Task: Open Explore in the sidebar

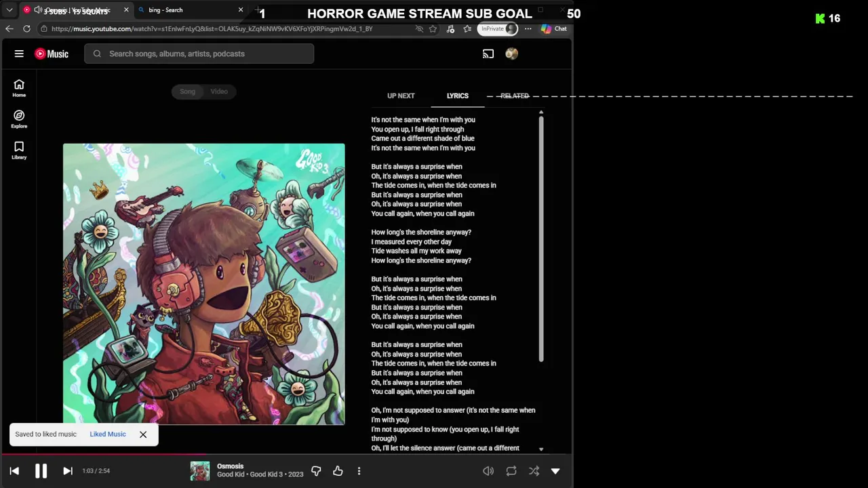Action: click(19, 119)
